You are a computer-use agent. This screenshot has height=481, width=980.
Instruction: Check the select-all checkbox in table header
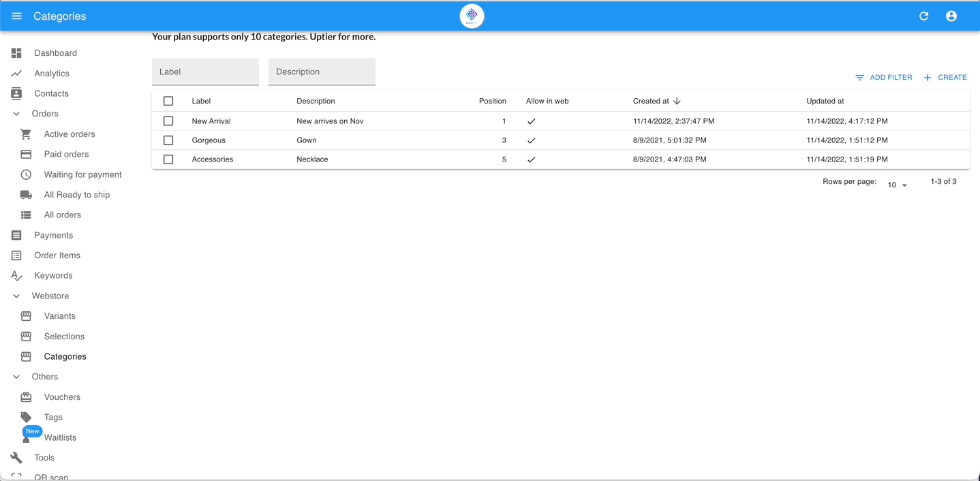(x=168, y=100)
